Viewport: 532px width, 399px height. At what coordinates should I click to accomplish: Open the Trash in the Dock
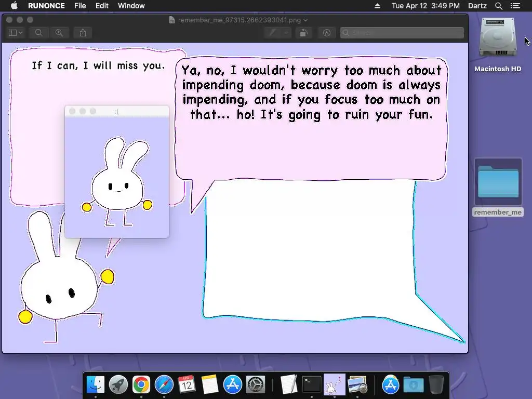tap(436, 385)
